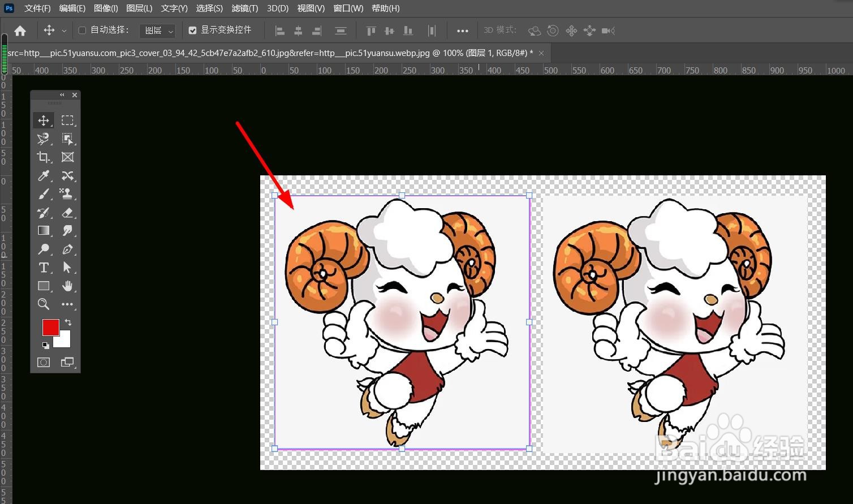Screen dimensions: 853x504
Task: Select the Rectangle shape tool
Action: [x=44, y=286]
